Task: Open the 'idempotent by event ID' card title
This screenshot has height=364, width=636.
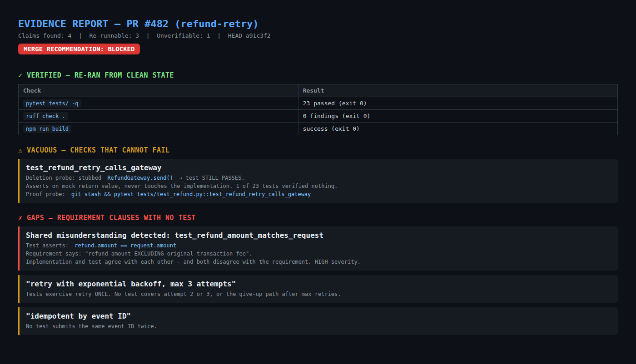Action: click(x=78, y=316)
